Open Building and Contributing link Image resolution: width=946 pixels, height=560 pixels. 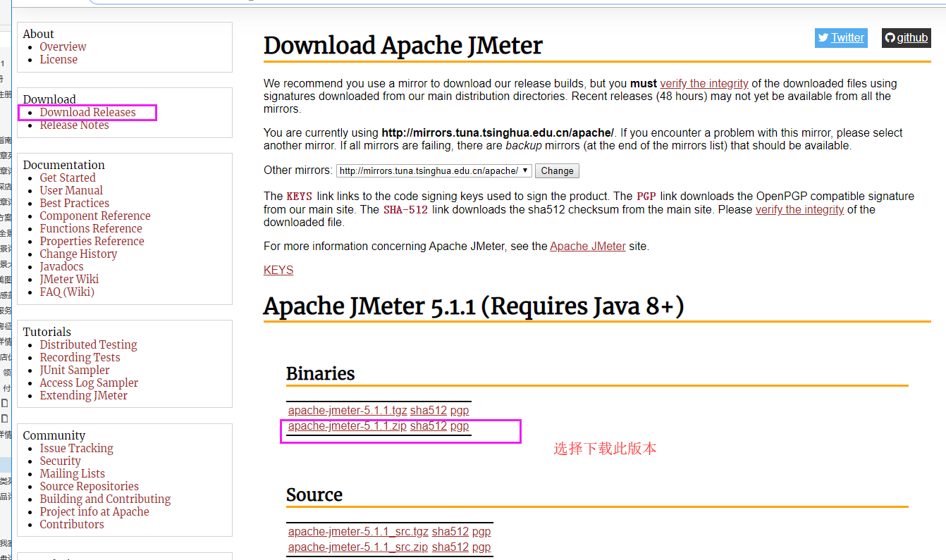[105, 499]
